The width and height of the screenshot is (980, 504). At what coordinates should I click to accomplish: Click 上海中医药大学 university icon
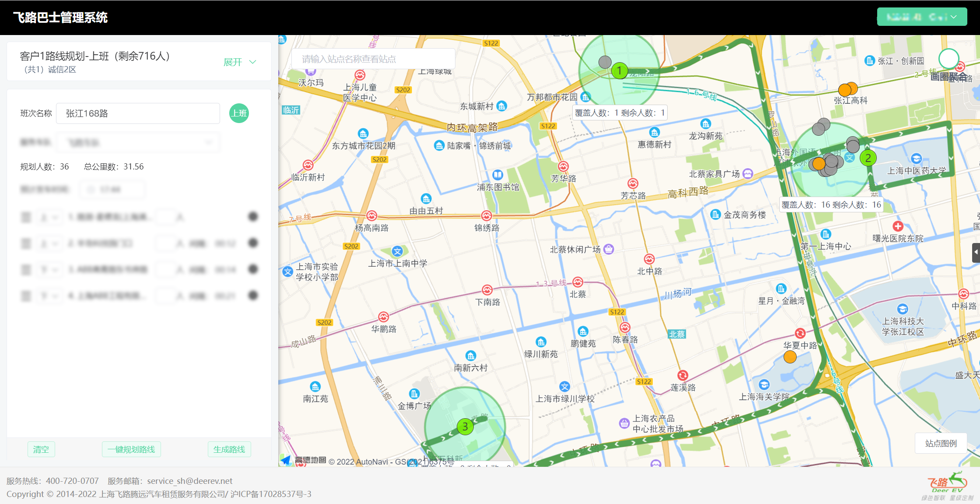click(x=917, y=159)
